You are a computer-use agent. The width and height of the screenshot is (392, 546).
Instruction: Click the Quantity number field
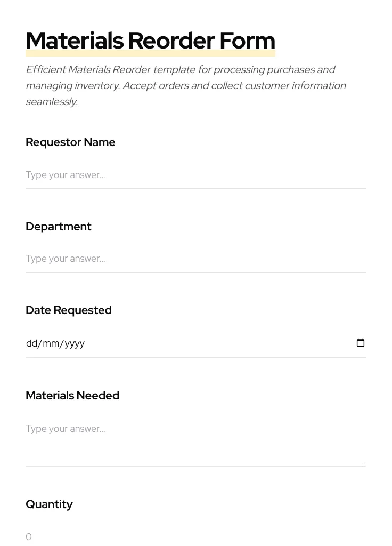click(x=195, y=536)
